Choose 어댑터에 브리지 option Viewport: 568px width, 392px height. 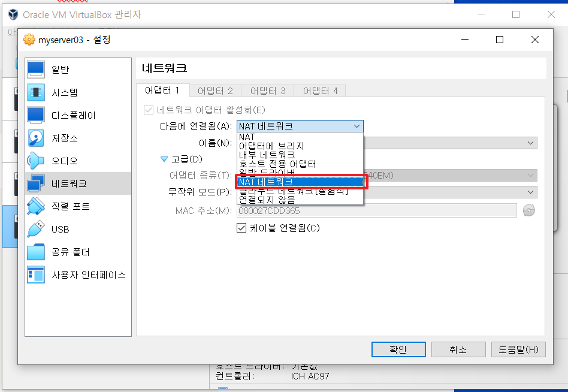point(300,146)
